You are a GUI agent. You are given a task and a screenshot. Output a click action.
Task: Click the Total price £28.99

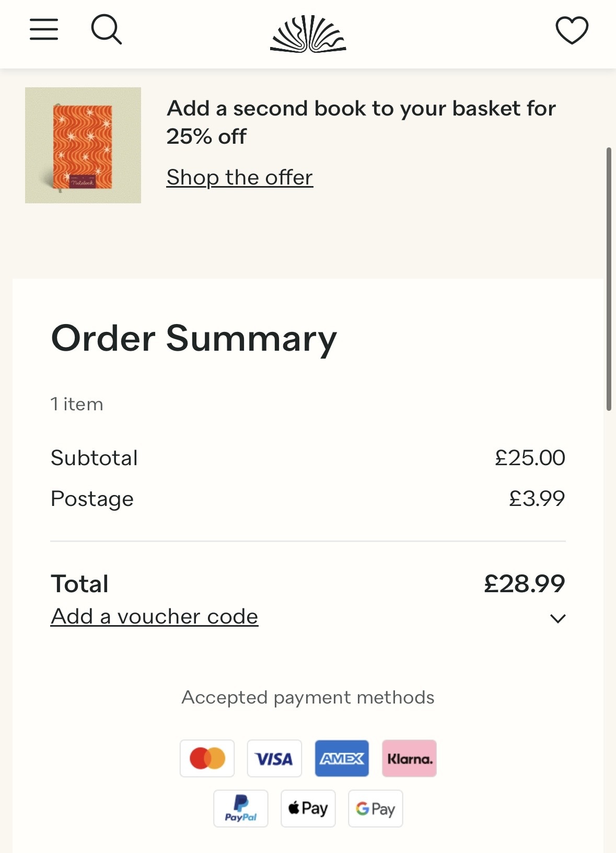tap(524, 584)
